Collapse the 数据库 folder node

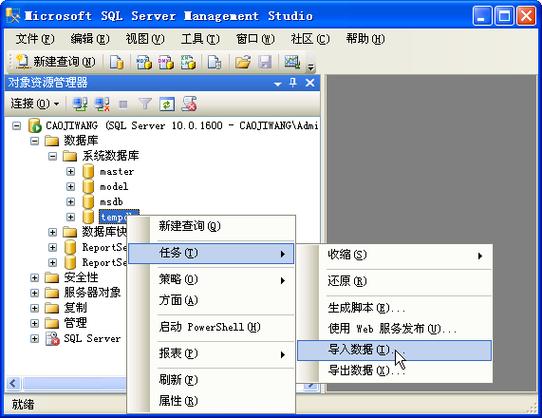pyautogui.click(x=35, y=141)
